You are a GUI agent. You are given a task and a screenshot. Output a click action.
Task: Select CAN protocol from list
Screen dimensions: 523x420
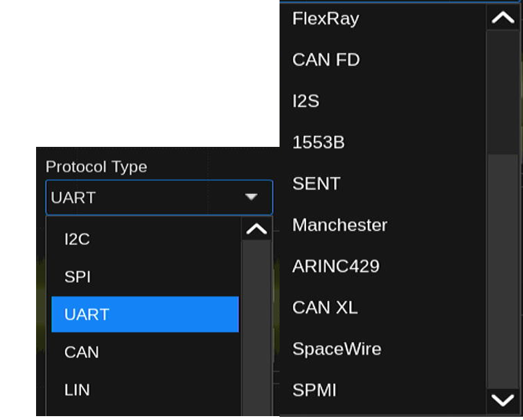[82, 352]
